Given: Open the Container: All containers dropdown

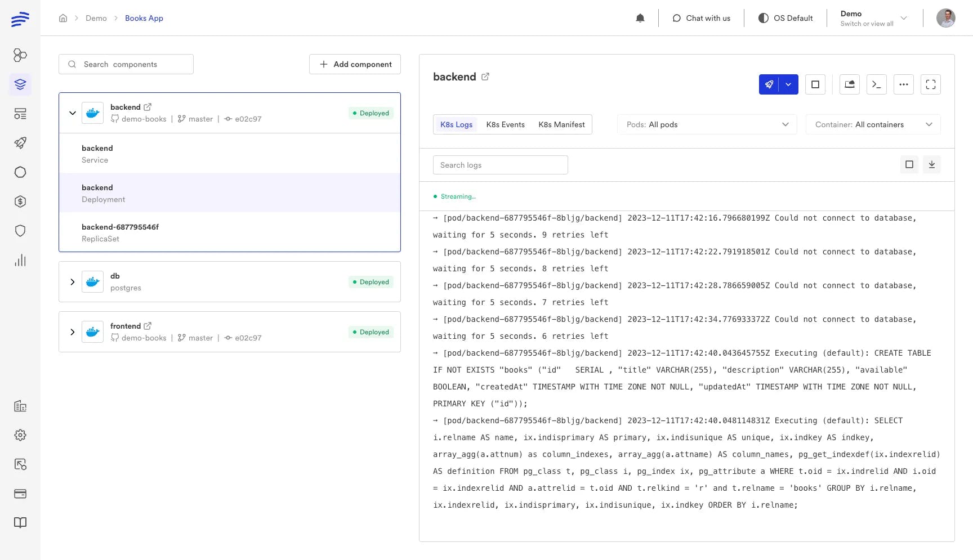Looking at the screenshot, I should (x=873, y=124).
